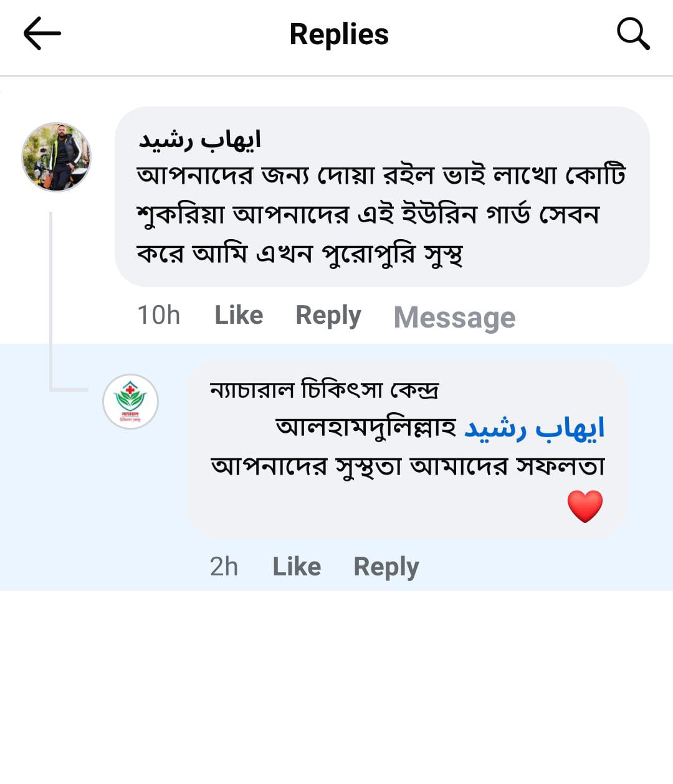Reply to the page's 2h-old comment
Screen dimensions: 673x784
click(386, 567)
